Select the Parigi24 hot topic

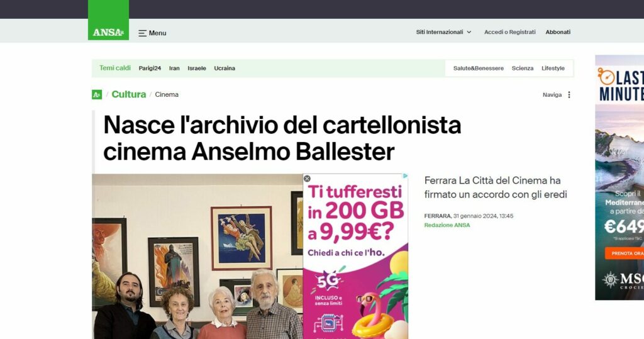tap(150, 68)
